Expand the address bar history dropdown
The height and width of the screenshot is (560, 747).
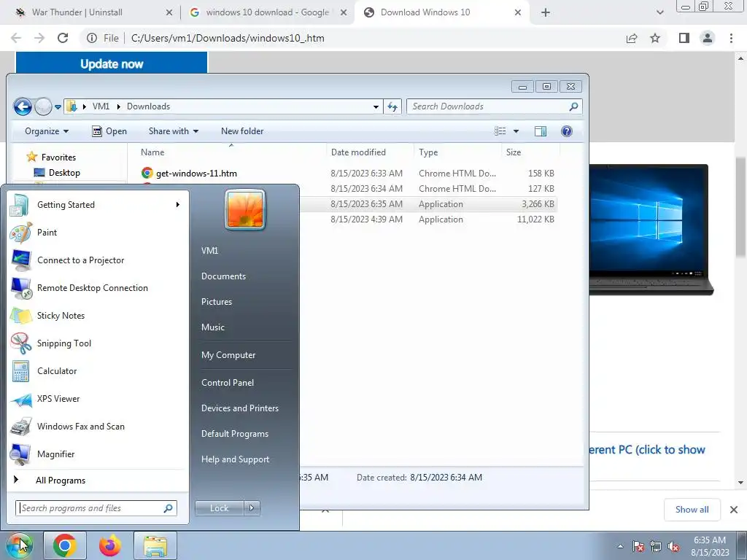pos(376,106)
